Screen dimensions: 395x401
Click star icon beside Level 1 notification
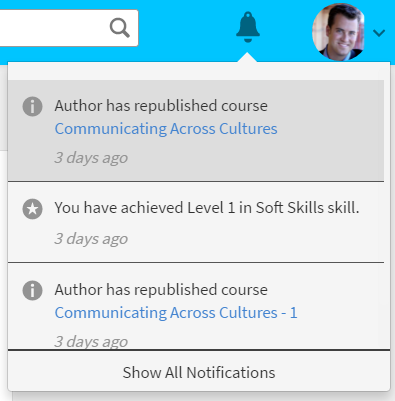click(32, 209)
